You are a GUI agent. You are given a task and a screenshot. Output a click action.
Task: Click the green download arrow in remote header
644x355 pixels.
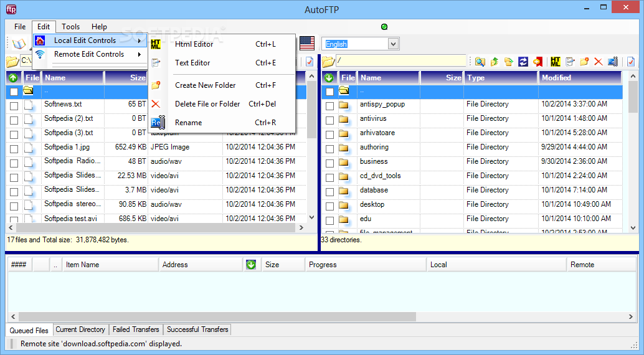click(x=329, y=77)
